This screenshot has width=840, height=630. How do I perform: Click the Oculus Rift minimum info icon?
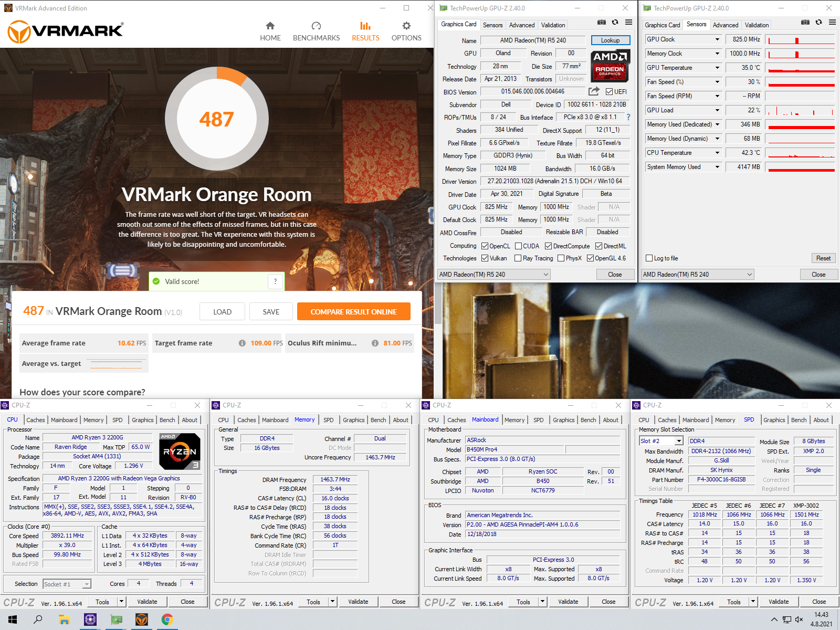(375, 343)
